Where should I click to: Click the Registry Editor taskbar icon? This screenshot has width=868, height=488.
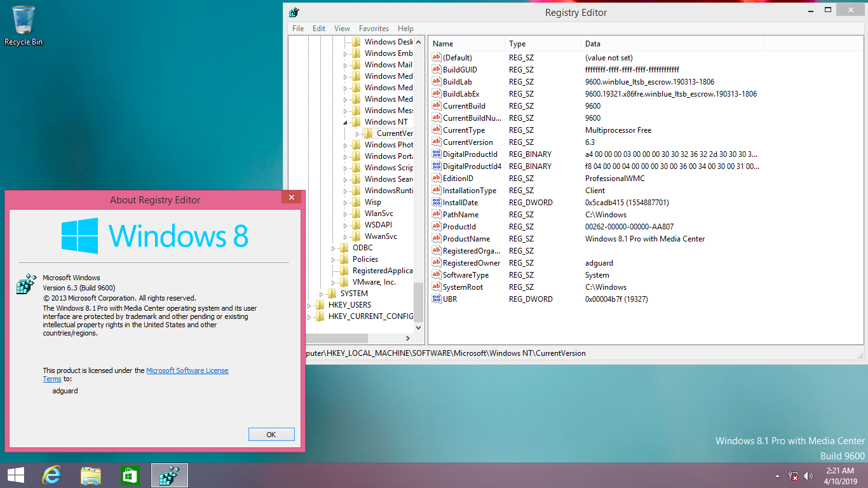(170, 475)
